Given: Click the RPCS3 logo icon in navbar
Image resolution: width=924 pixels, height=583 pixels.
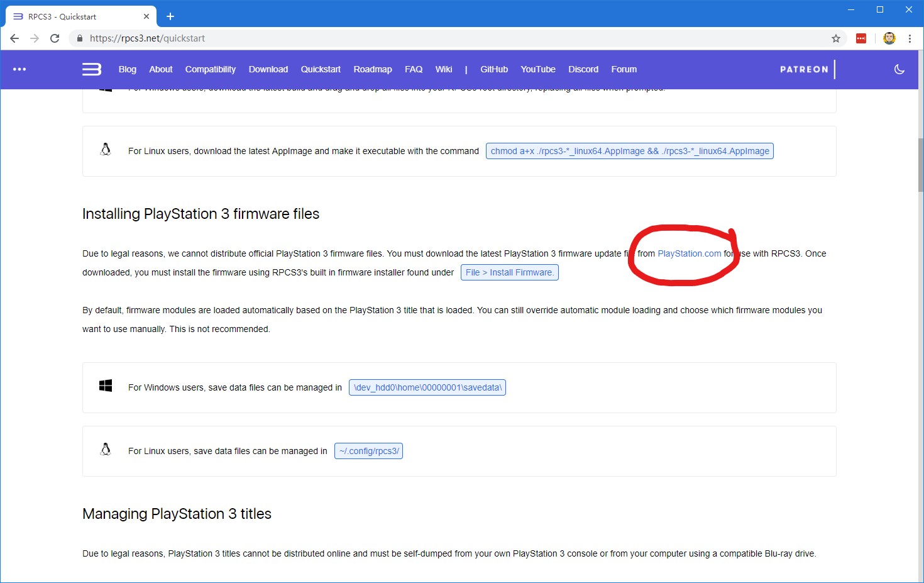Looking at the screenshot, I should tap(92, 69).
